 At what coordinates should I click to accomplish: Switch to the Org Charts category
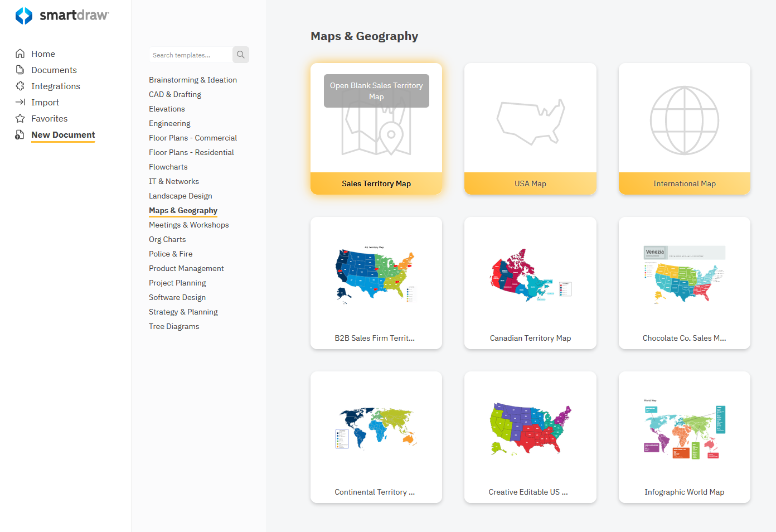coord(167,239)
